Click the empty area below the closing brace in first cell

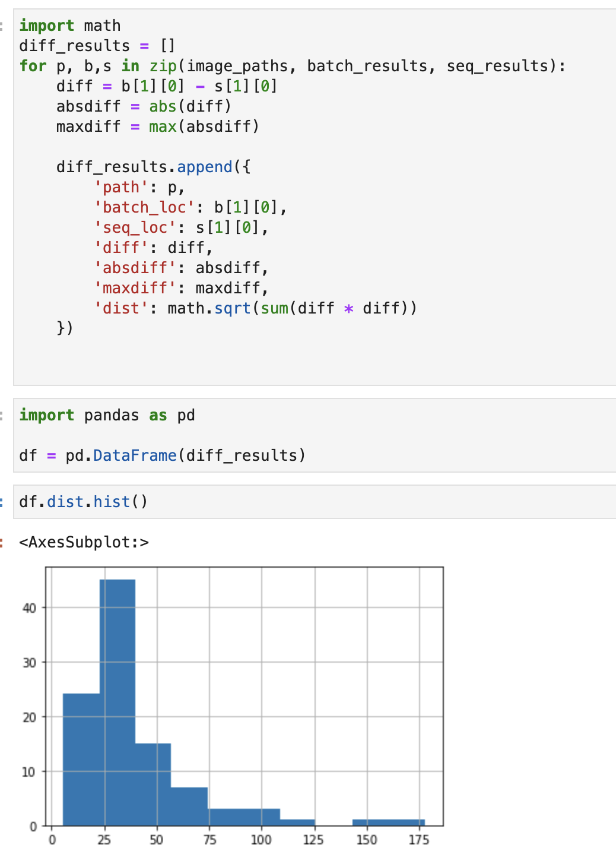[315, 359]
